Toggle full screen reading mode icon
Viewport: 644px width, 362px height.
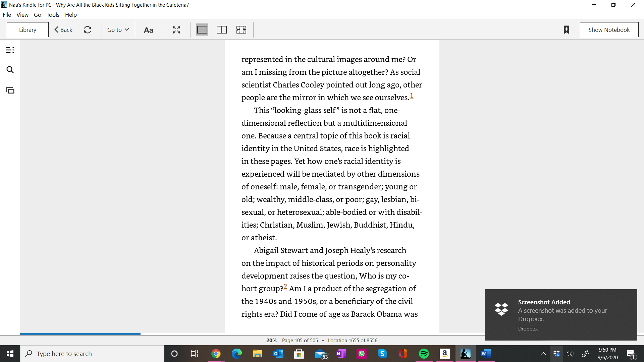[x=176, y=30]
